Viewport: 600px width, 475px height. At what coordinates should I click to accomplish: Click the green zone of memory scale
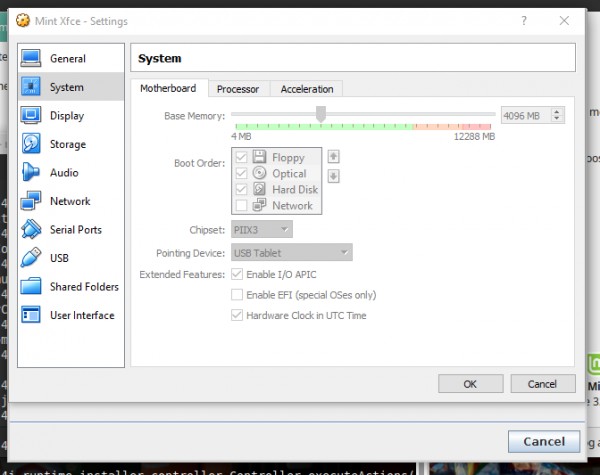[x=324, y=126]
